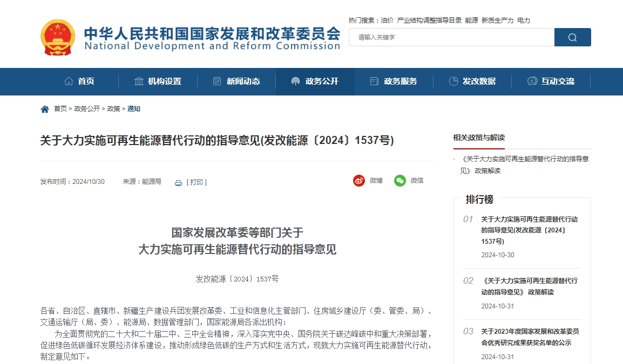
Task: Click the national emblem logo
Action: click(57, 38)
